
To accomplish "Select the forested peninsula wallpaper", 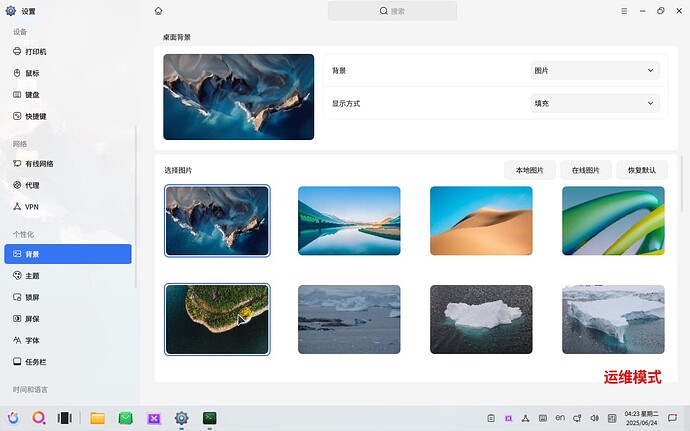I will point(217,319).
